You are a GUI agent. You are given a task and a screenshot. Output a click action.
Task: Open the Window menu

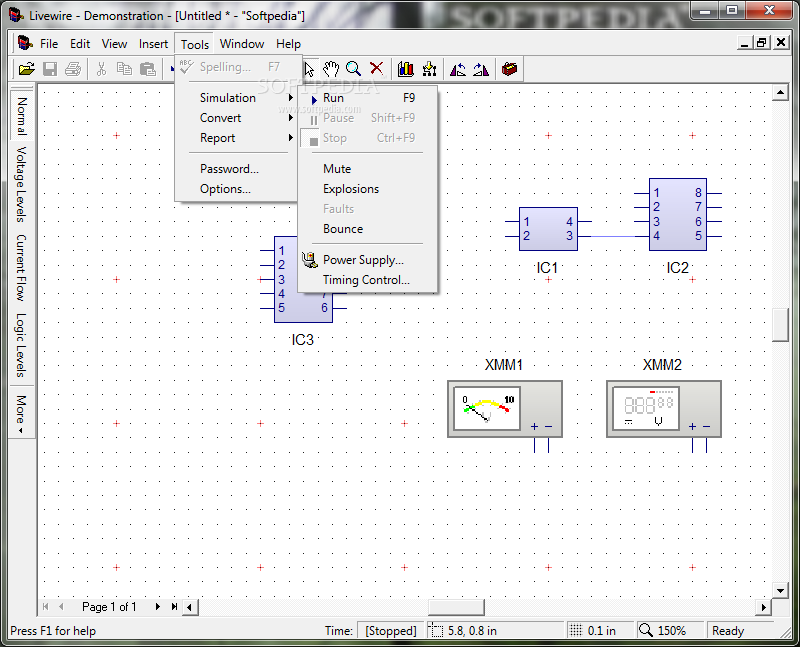click(242, 44)
